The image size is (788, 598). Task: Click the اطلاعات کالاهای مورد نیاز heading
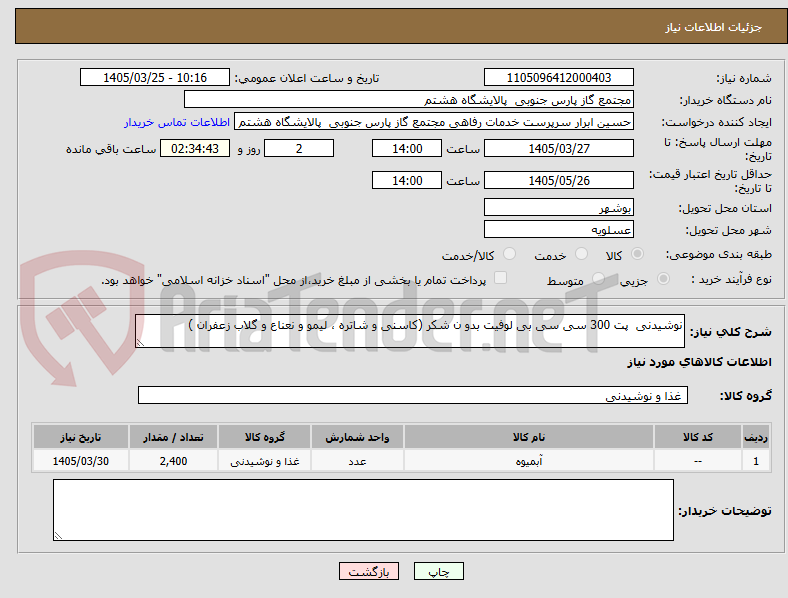[700, 362]
